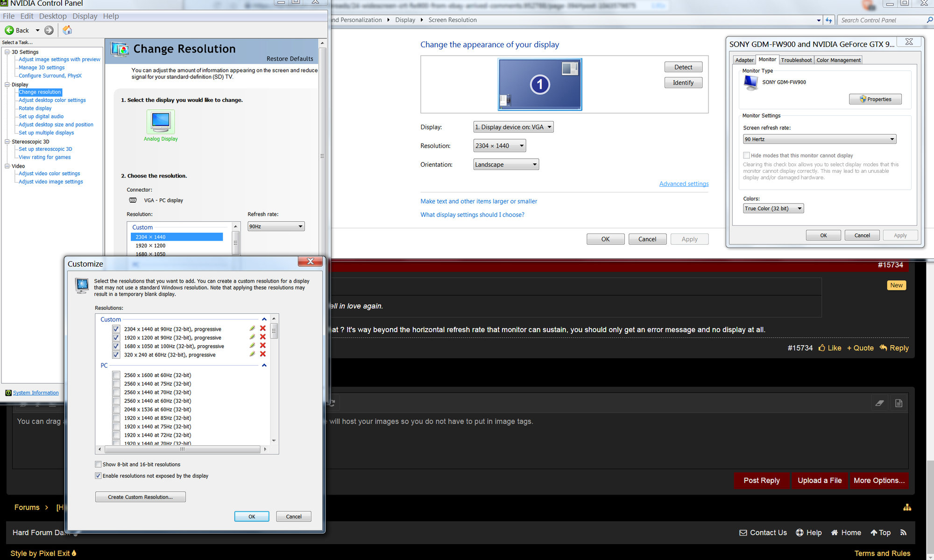This screenshot has width=934, height=560.
Task: Click the forum RSS feed icon
Action: 903,532
